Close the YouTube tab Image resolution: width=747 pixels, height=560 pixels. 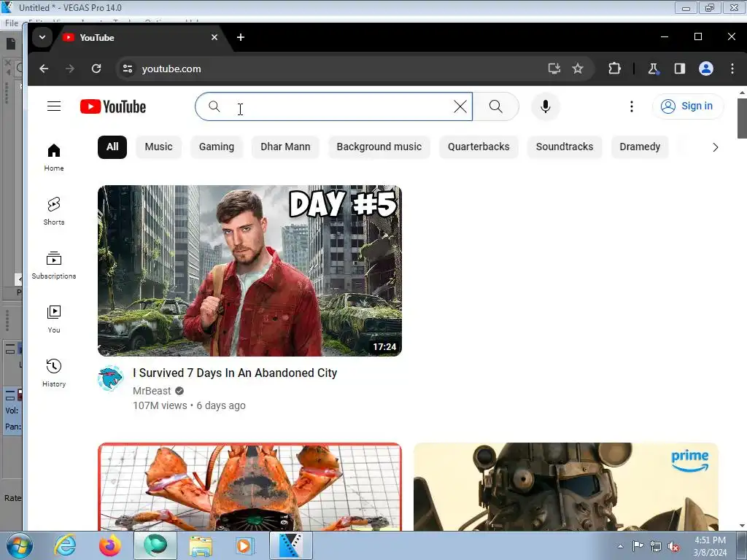[214, 37]
